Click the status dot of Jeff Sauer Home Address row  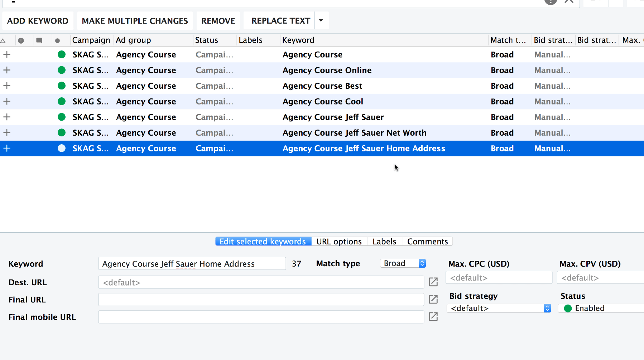(62, 148)
